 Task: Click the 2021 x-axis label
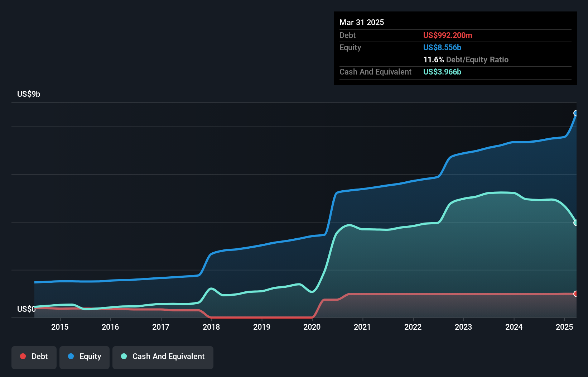point(362,327)
